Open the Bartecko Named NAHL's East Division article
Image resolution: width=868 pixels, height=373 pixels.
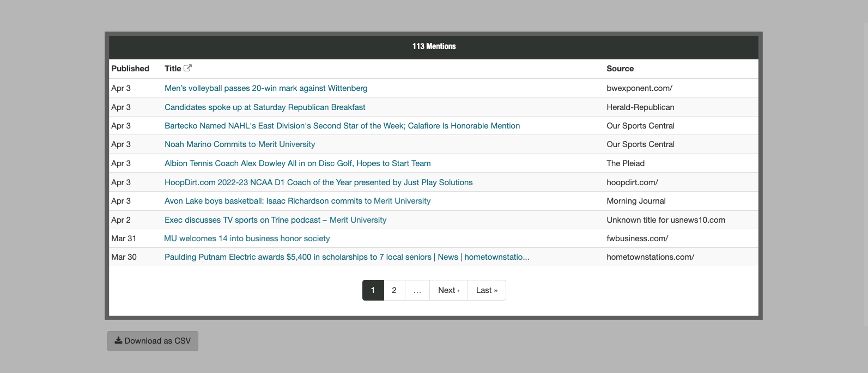point(342,126)
